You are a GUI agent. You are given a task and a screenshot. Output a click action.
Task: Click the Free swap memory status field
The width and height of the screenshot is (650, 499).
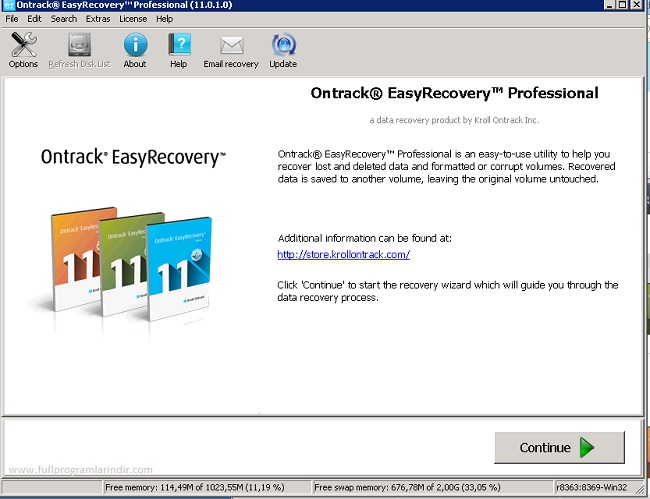pyautogui.click(x=414, y=487)
